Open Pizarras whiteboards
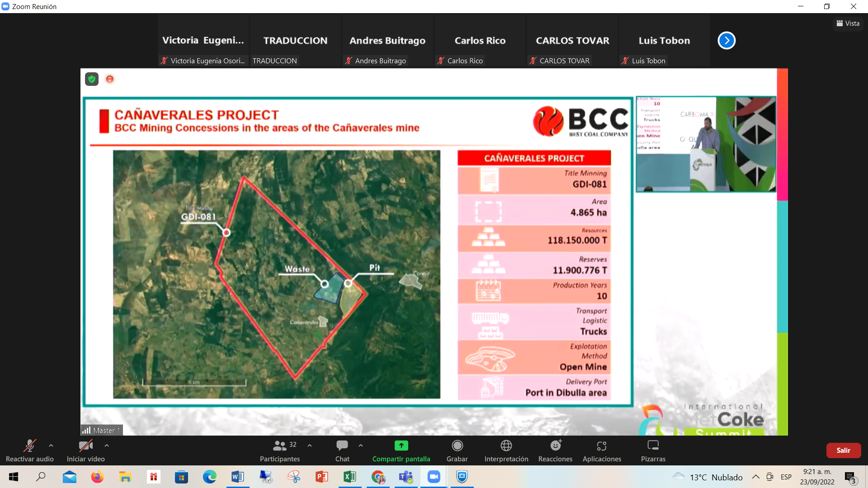The height and width of the screenshot is (488, 868). (x=653, y=450)
